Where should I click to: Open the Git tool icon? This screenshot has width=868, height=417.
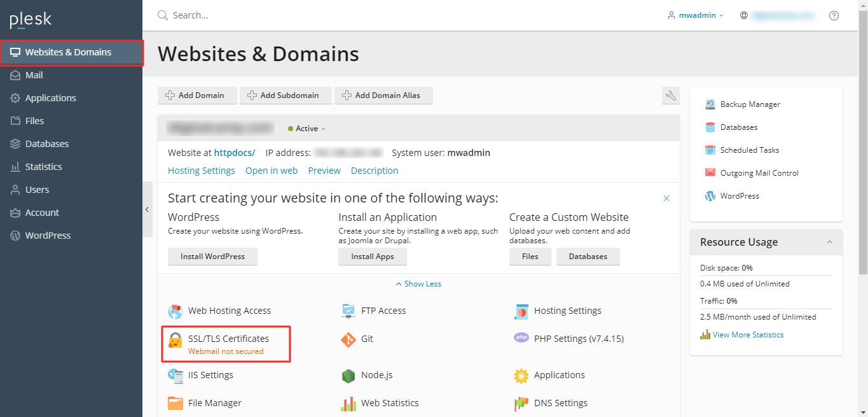(x=348, y=340)
